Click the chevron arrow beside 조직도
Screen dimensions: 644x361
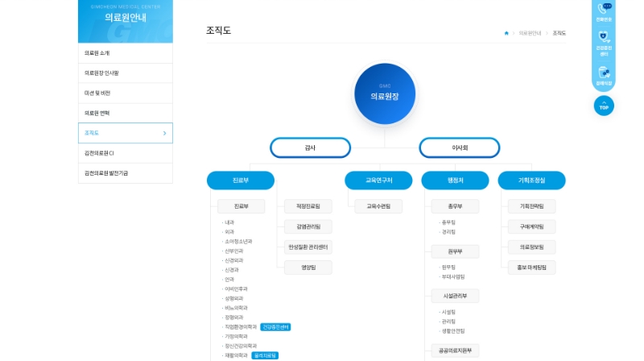[x=164, y=133]
